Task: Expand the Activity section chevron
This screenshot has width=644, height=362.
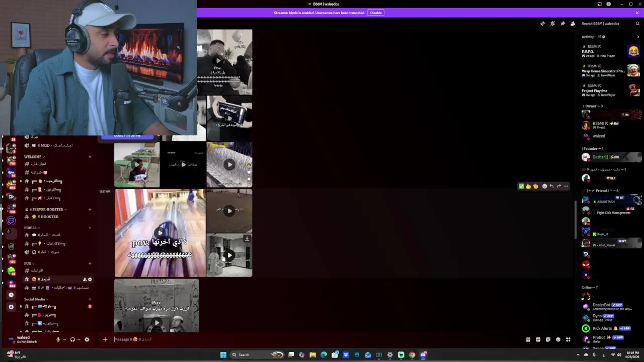Action: point(638,37)
